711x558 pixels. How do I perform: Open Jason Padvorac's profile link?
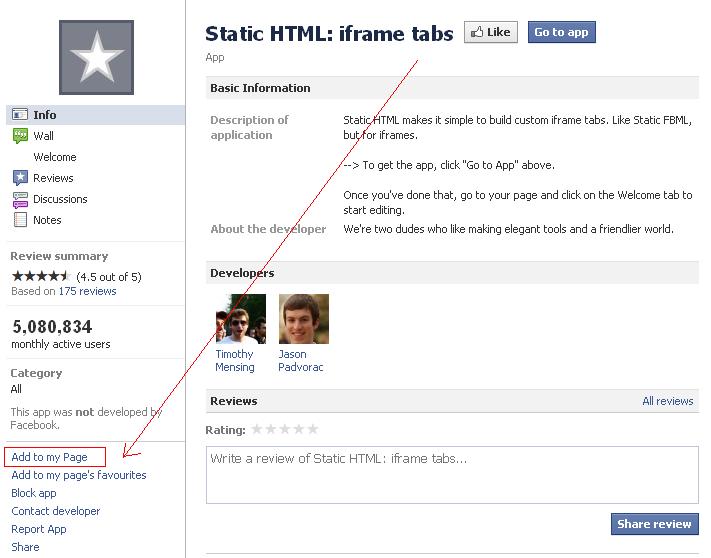click(301, 360)
